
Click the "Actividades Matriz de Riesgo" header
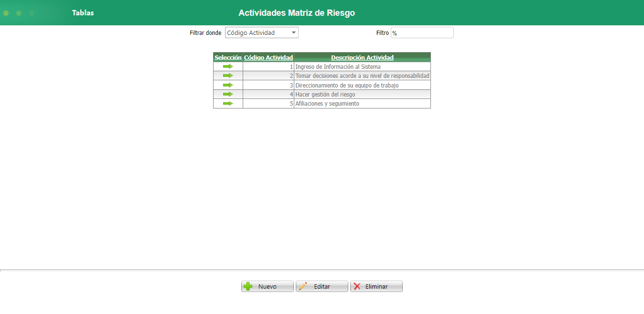click(297, 13)
